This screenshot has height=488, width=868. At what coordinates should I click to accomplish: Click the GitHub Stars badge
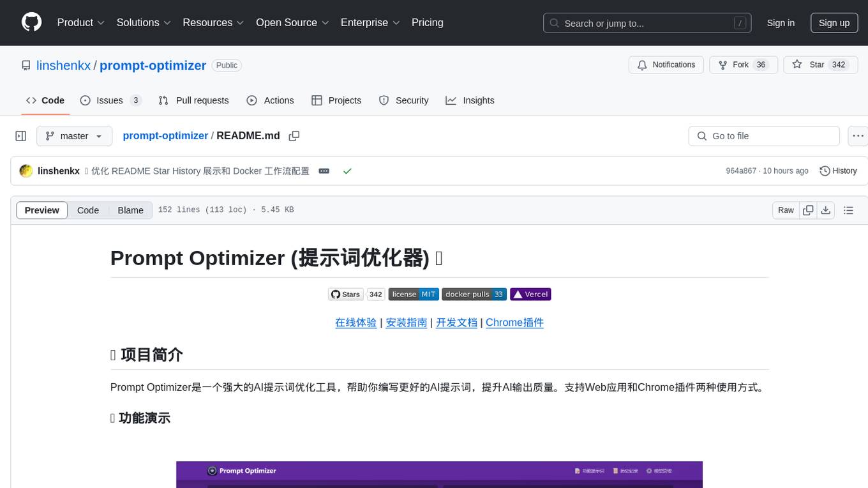tap(356, 294)
